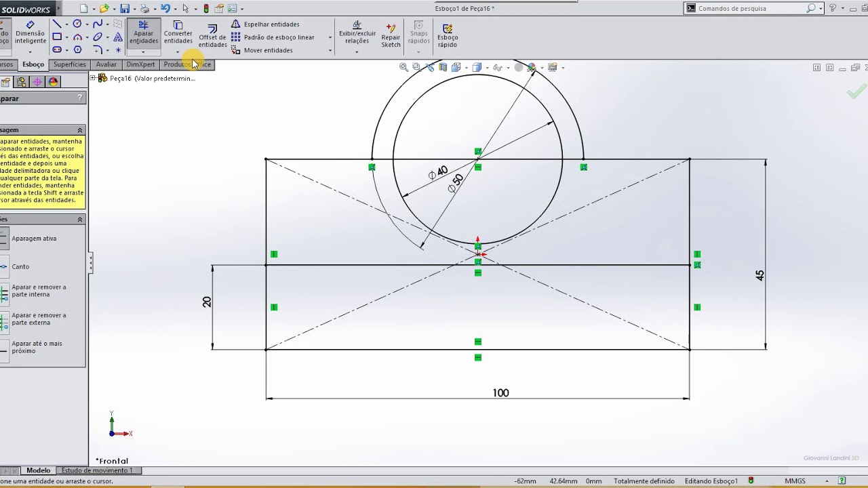Click the Zoom to Fit magnifier icon
868x488 pixels.
(403, 67)
